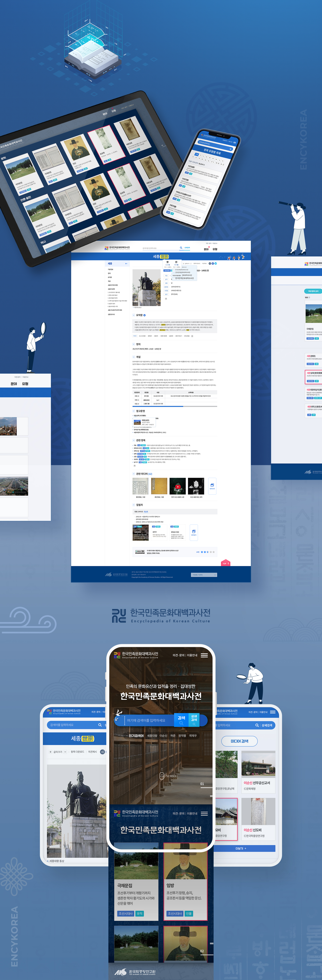
Task: Click the OPEN 공공누리 license icon
Action: pos(140,552)
